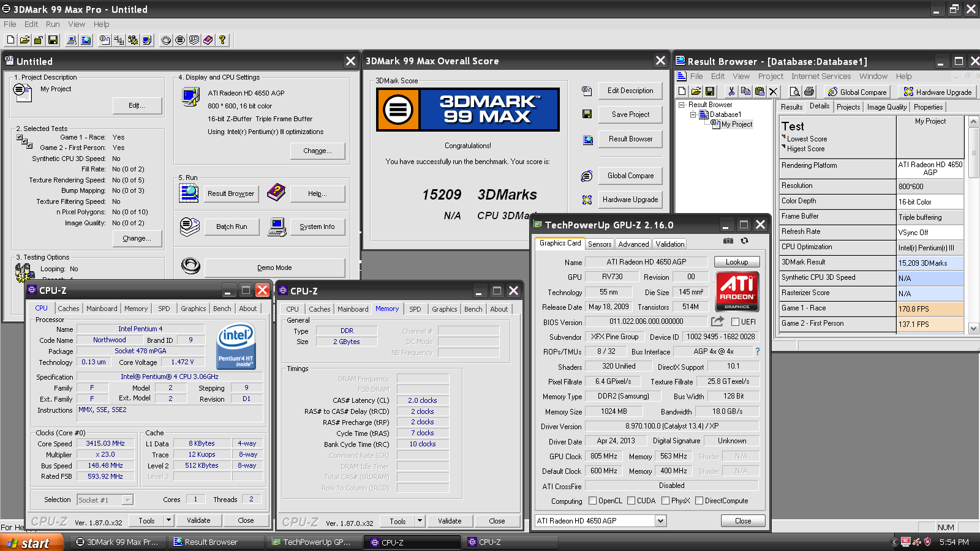
Task: Collapse Database1 tree node
Action: tap(693, 114)
